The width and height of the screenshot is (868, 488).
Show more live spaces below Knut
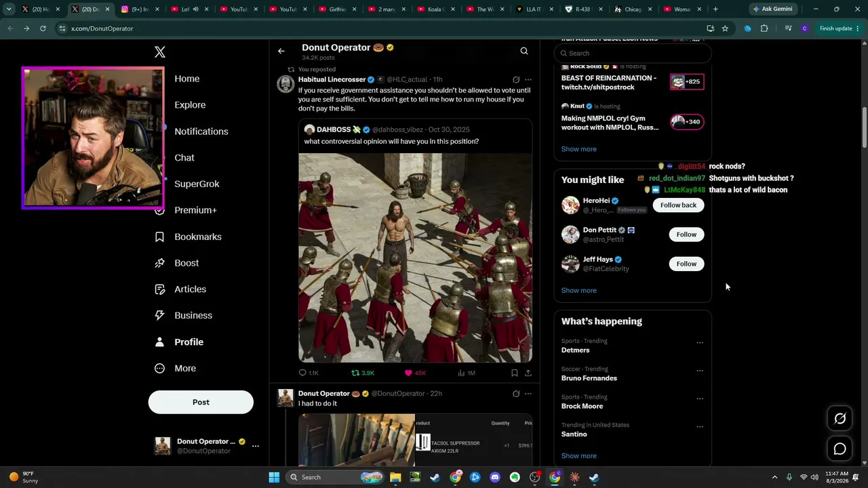579,149
